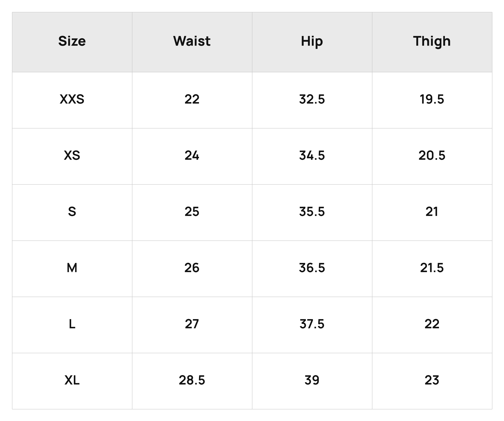Click the thigh value 19.5 cell
This screenshot has width=504, height=421.
(432, 100)
